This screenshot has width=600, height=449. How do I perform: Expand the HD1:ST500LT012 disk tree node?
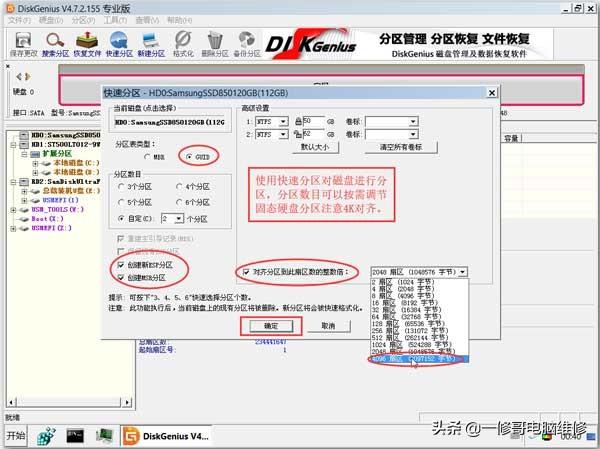(13, 145)
